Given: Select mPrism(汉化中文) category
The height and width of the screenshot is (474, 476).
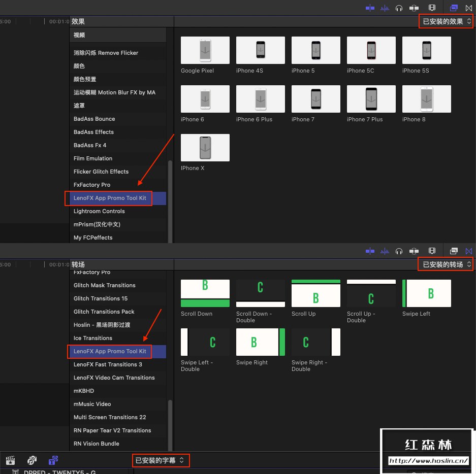Looking at the screenshot, I should tap(118, 224).
